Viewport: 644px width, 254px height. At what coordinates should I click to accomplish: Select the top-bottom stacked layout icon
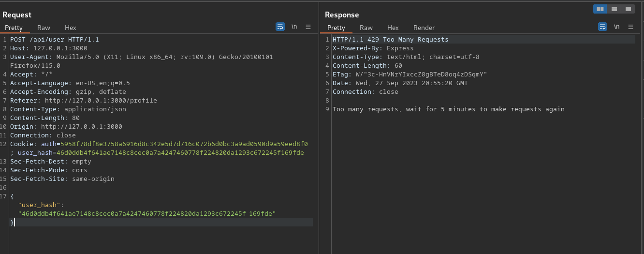click(x=614, y=9)
